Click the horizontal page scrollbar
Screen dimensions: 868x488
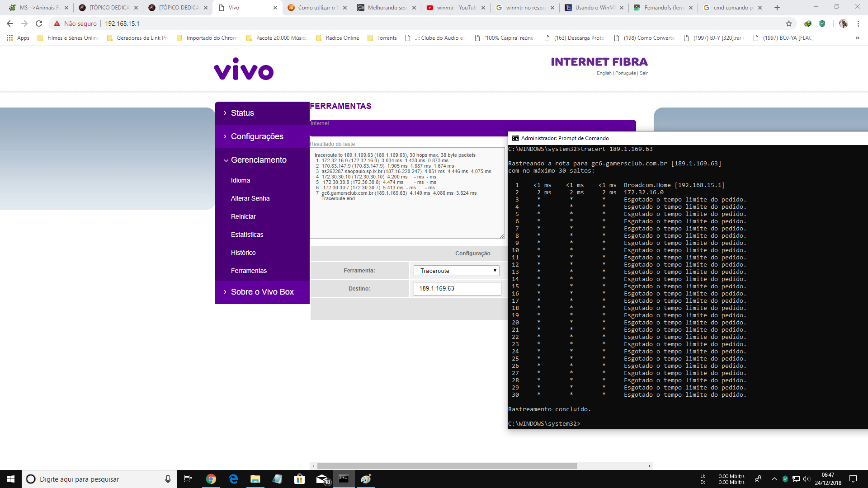point(447,466)
